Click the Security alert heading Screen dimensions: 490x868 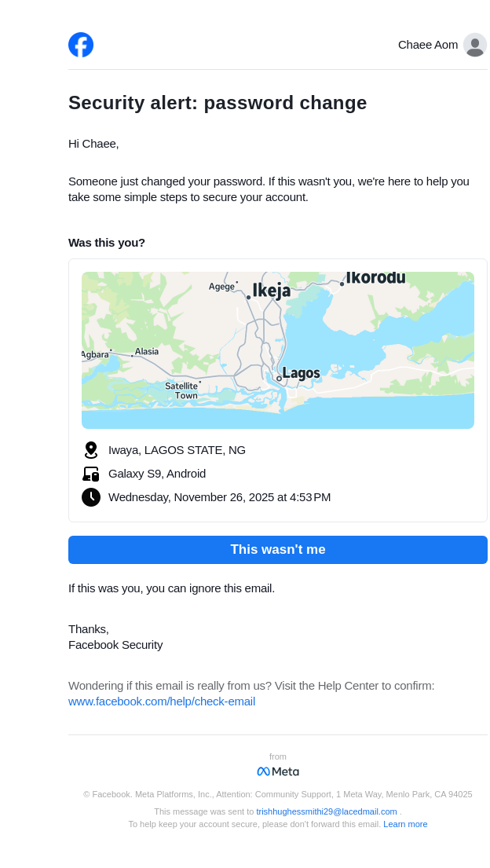tap(218, 103)
